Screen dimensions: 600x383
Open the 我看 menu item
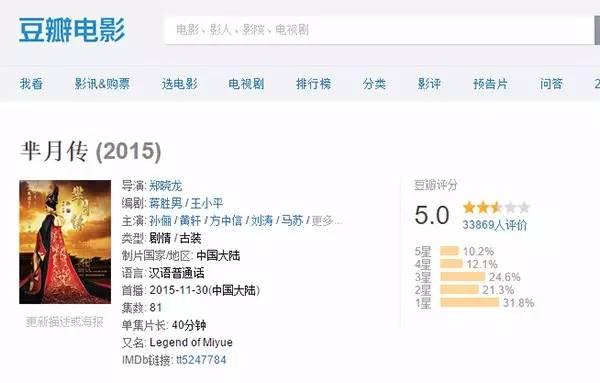pyautogui.click(x=31, y=84)
